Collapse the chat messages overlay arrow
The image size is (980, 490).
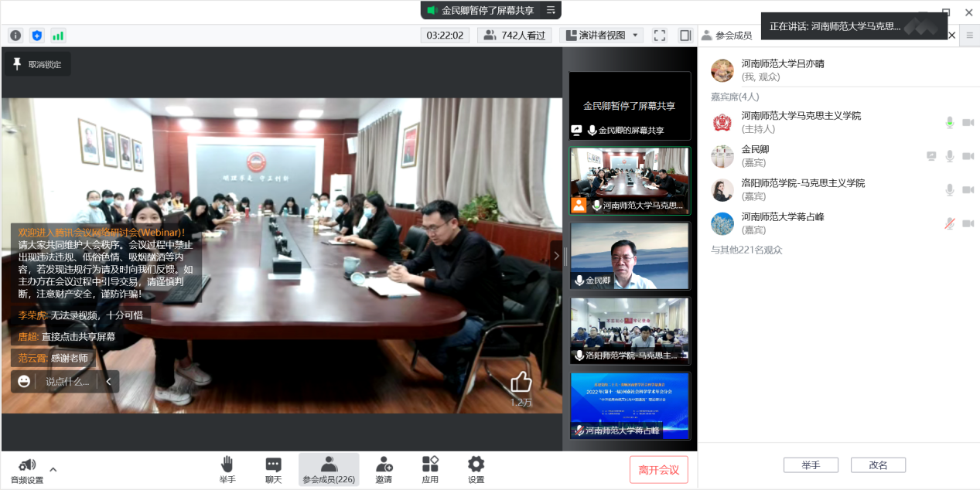pyautogui.click(x=109, y=381)
